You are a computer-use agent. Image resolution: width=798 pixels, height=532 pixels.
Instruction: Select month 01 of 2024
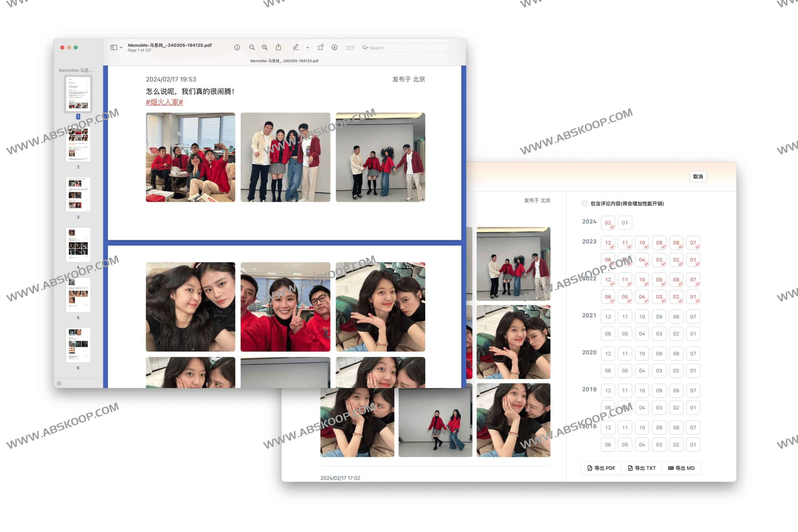tap(625, 223)
